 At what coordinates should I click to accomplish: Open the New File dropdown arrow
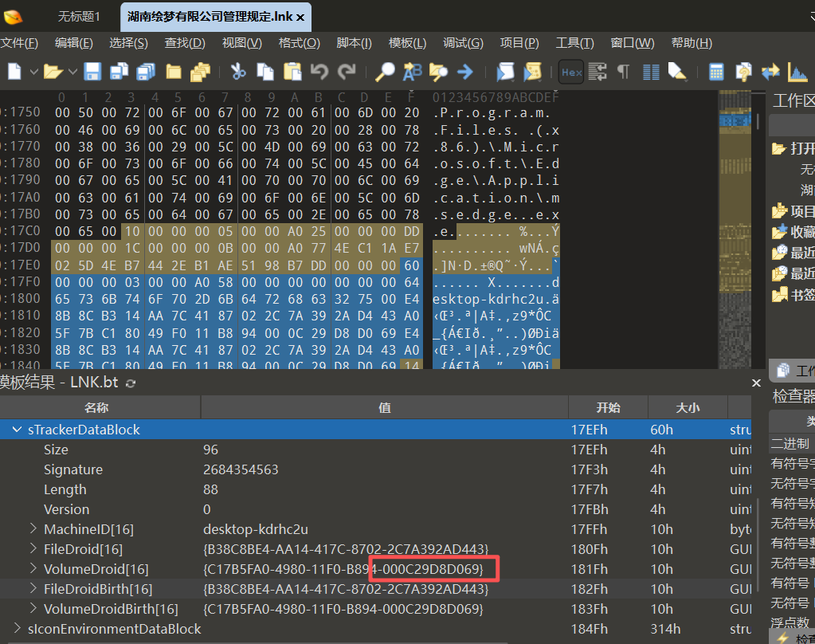[x=33, y=72]
